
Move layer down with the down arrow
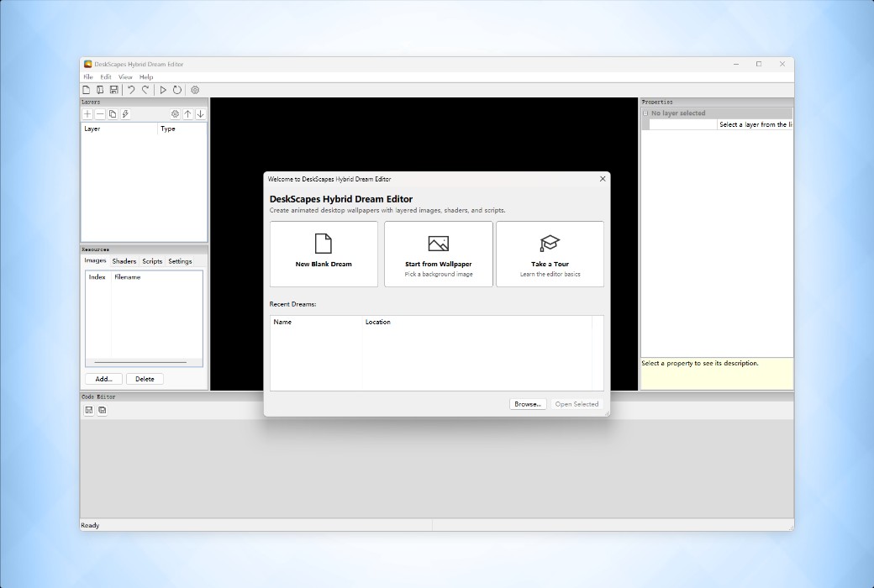click(201, 113)
